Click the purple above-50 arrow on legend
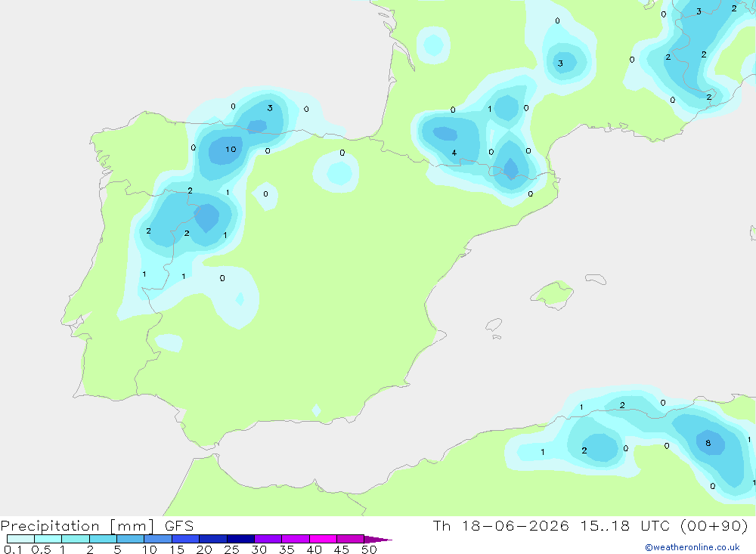Image resolution: width=756 pixels, height=554 pixels. coord(377,539)
